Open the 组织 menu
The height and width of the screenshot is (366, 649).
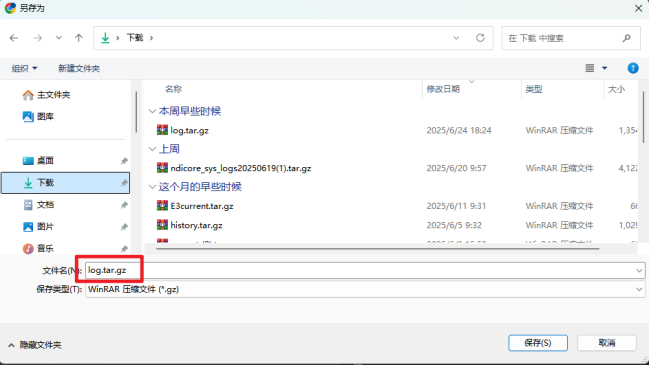(x=24, y=68)
